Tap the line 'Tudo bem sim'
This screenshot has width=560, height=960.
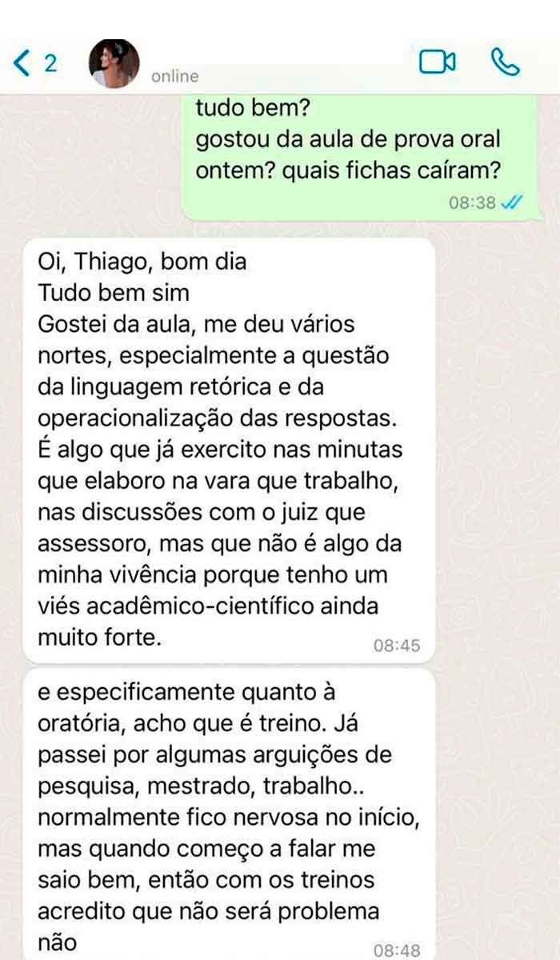(x=114, y=293)
